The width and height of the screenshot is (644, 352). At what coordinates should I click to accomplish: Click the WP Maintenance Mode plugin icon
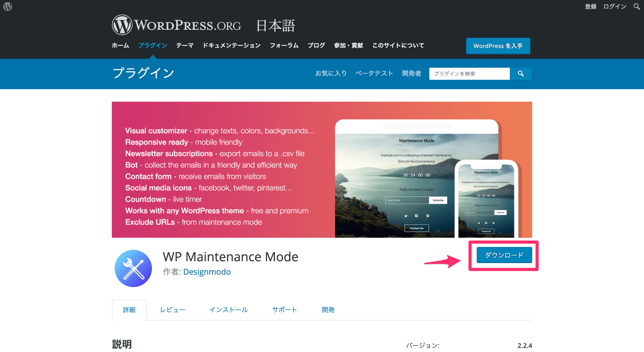click(133, 268)
